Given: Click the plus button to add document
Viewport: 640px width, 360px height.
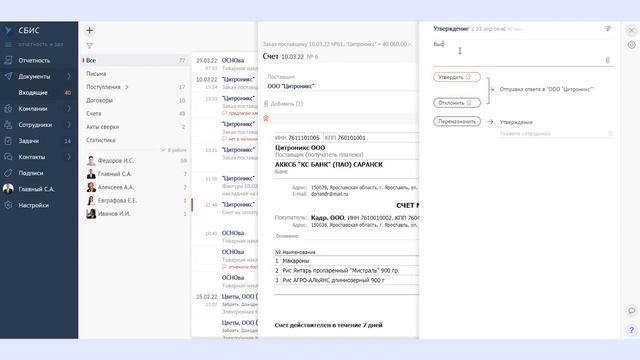Looking at the screenshot, I should [89, 30].
